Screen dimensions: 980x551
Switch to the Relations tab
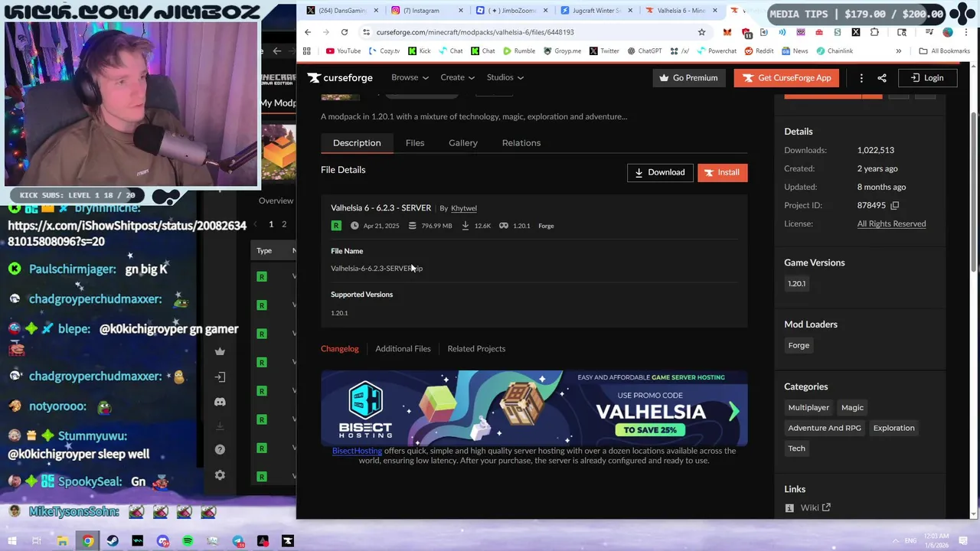click(521, 143)
